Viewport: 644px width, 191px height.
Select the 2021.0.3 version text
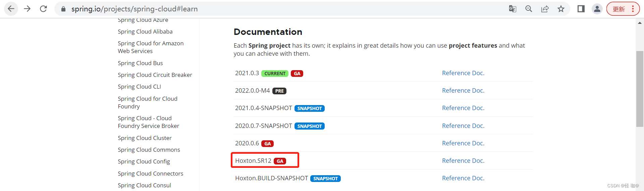point(247,73)
